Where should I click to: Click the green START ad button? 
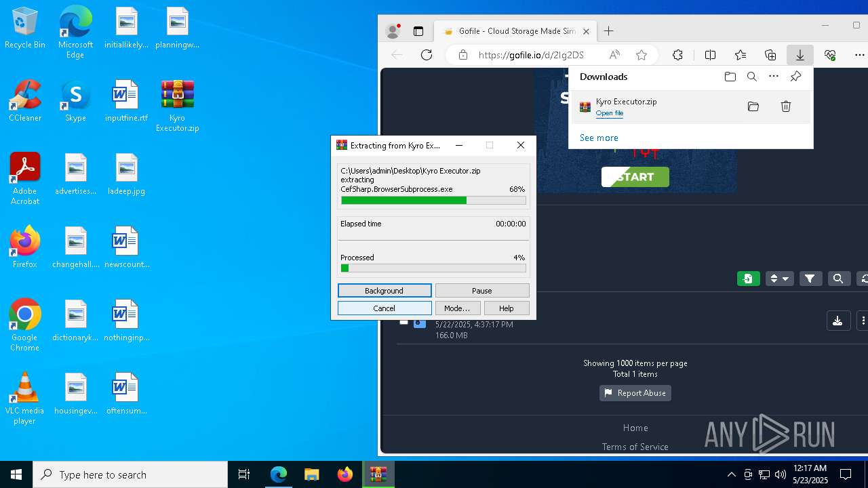point(635,177)
